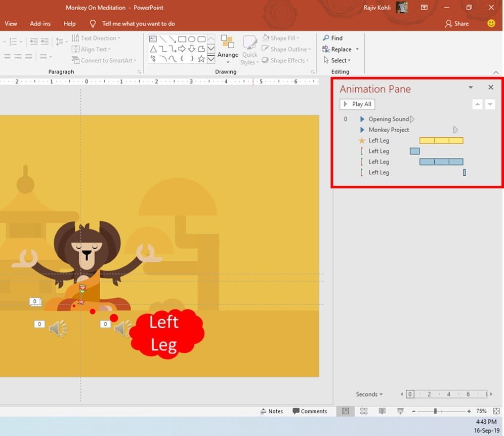Pick the straight Line shape
This screenshot has height=436, width=504.
pyautogui.click(x=162, y=39)
